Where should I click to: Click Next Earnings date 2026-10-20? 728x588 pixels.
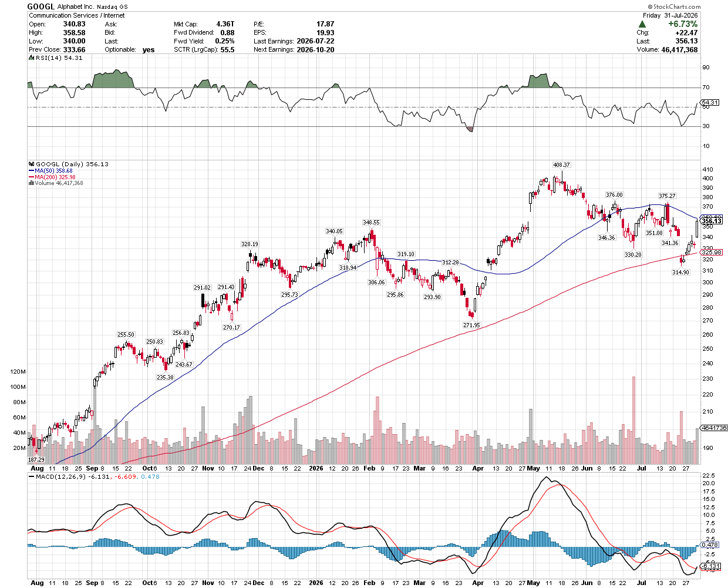pos(316,50)
